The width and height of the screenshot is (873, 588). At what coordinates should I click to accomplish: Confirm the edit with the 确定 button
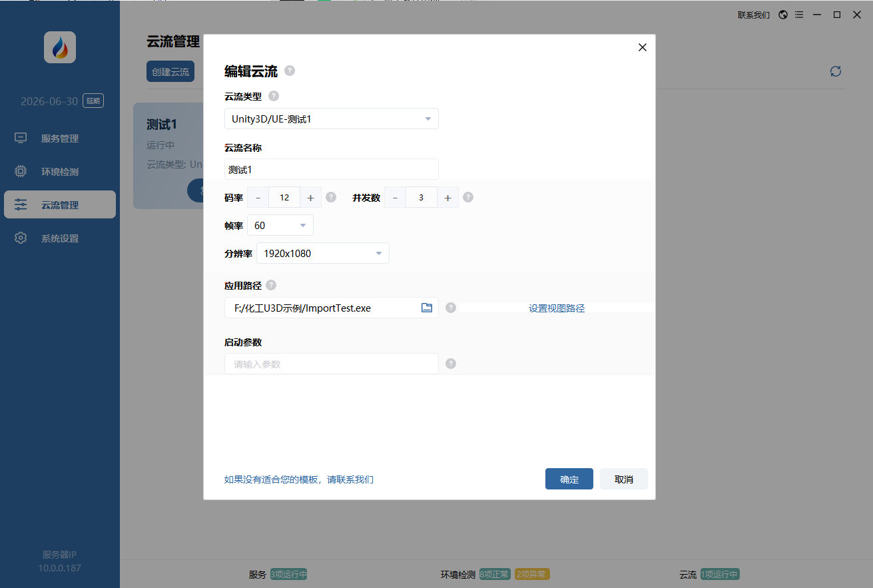(569, 479)
